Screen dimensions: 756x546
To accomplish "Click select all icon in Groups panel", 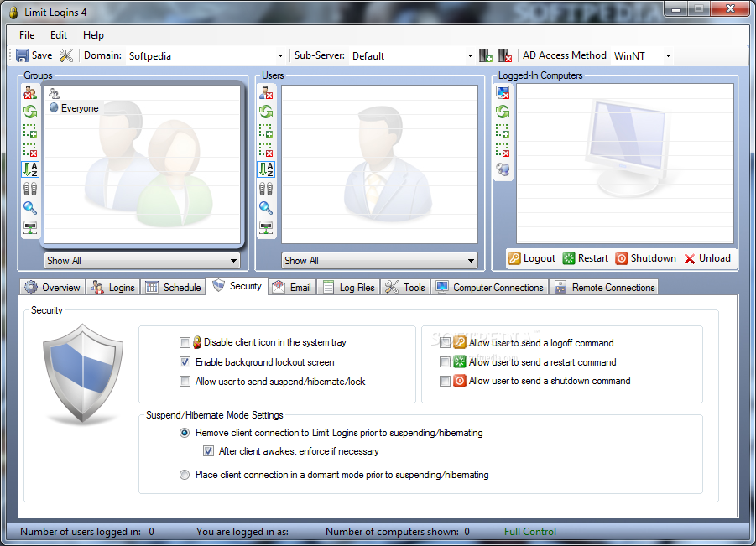I will [30, 131].
